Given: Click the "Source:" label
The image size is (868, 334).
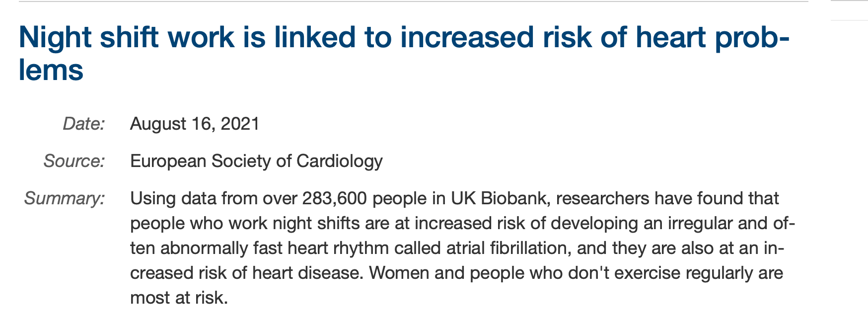Looking at the screenshot, I should click(74, 161).
